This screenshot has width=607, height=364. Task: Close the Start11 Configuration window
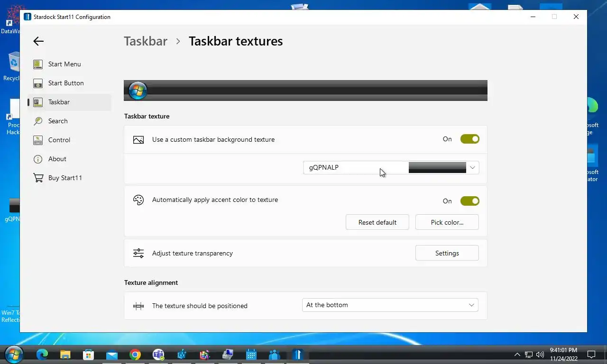point(576,17)
